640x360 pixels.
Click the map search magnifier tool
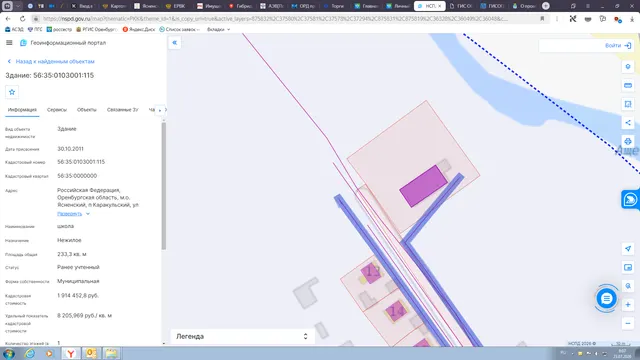628,286
